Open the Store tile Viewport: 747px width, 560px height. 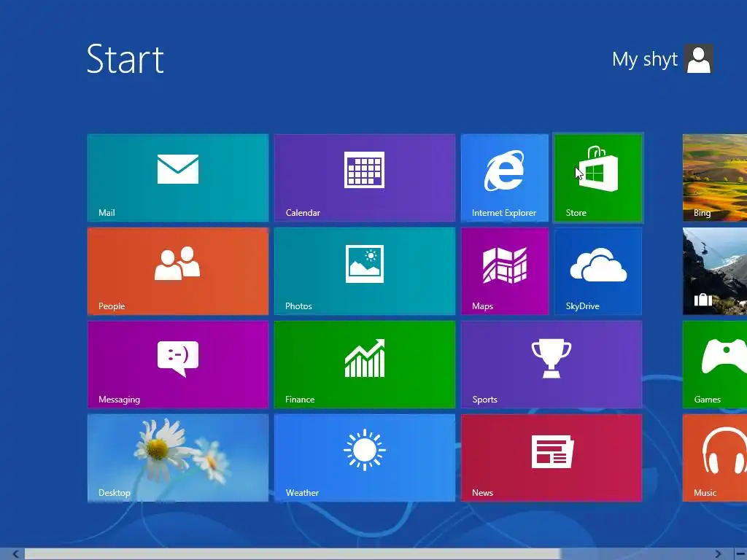(598, 178)
